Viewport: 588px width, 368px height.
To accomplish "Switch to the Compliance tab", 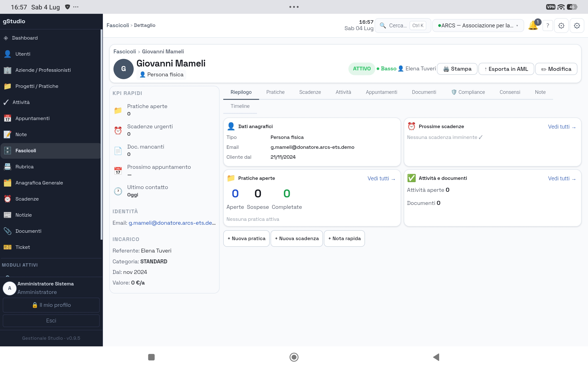I will 468,92.
